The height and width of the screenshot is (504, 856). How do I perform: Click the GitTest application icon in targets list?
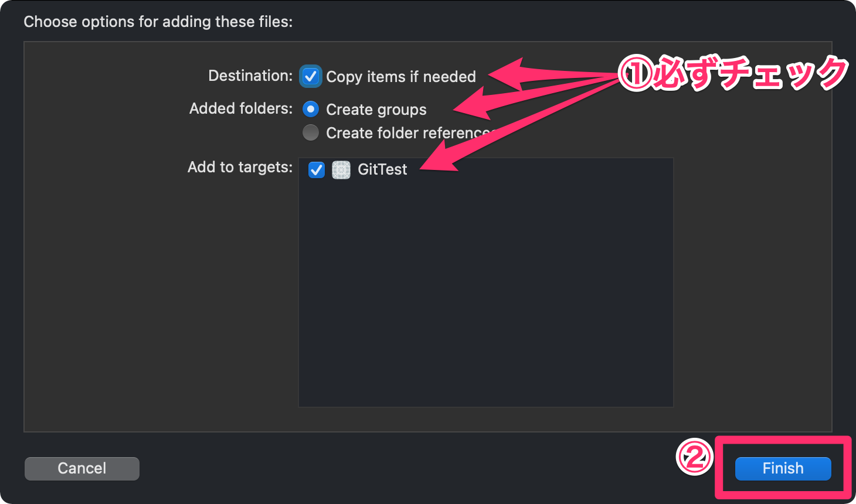(x=341, y=169)
